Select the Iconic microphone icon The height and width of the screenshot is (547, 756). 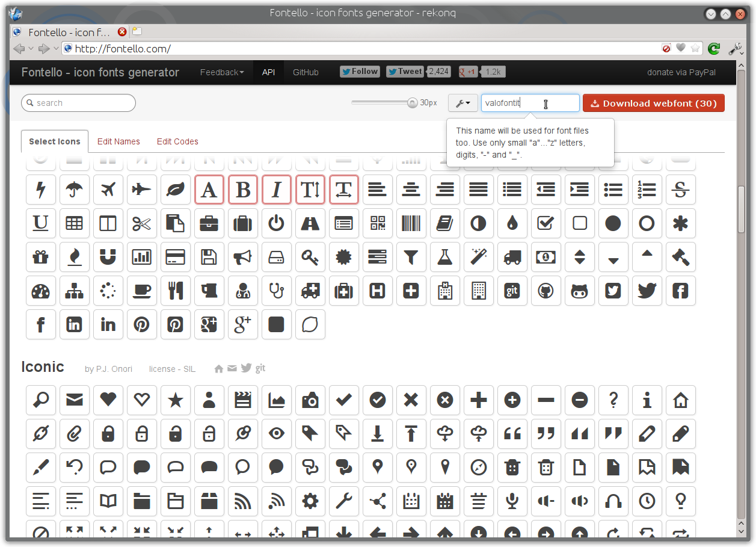512,501
